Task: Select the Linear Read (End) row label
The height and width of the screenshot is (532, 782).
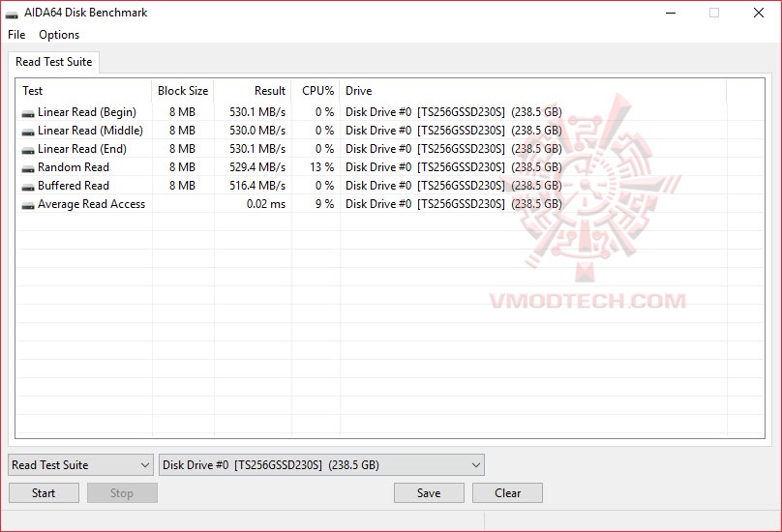Action: (82, 149)
